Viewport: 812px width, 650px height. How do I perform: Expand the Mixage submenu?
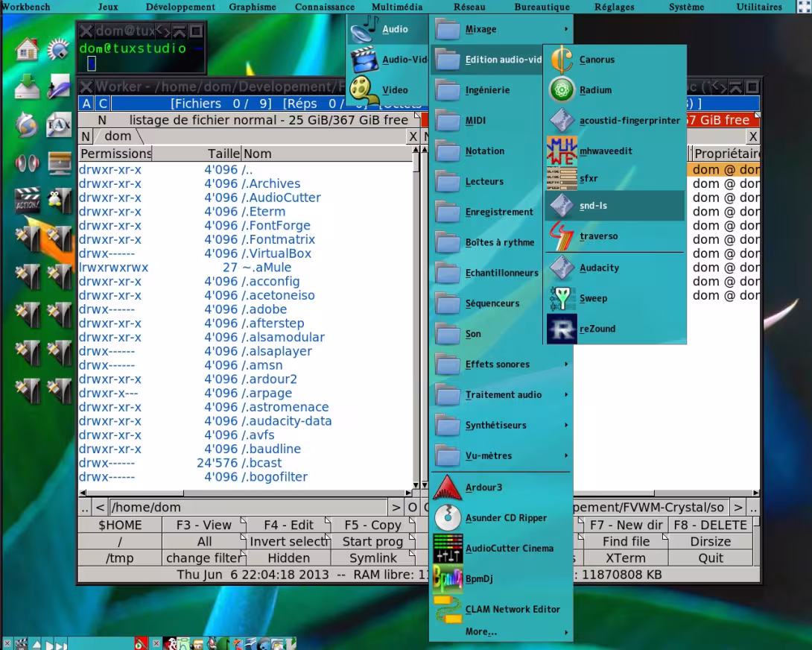[x=501, y=30]
